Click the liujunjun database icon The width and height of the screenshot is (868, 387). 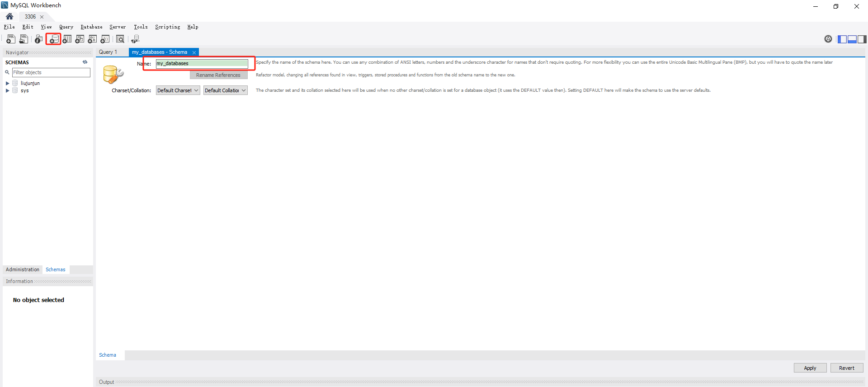point(15,83)
